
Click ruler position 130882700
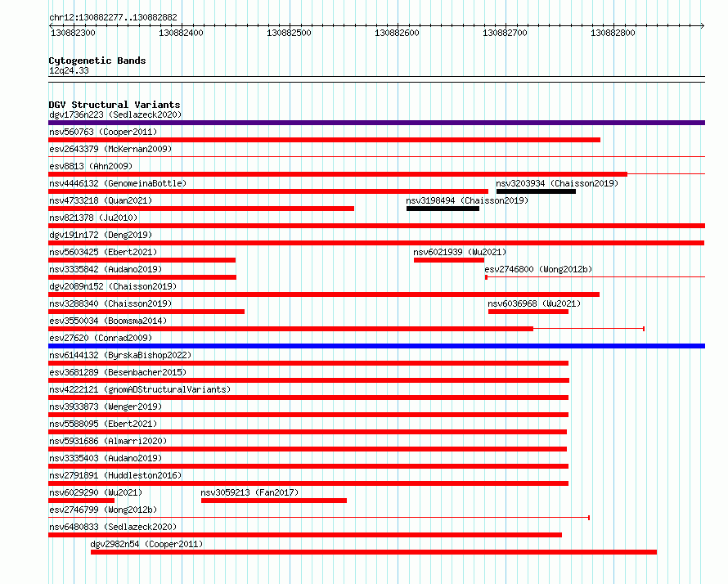pyautogui.click(x=506, y=33)
